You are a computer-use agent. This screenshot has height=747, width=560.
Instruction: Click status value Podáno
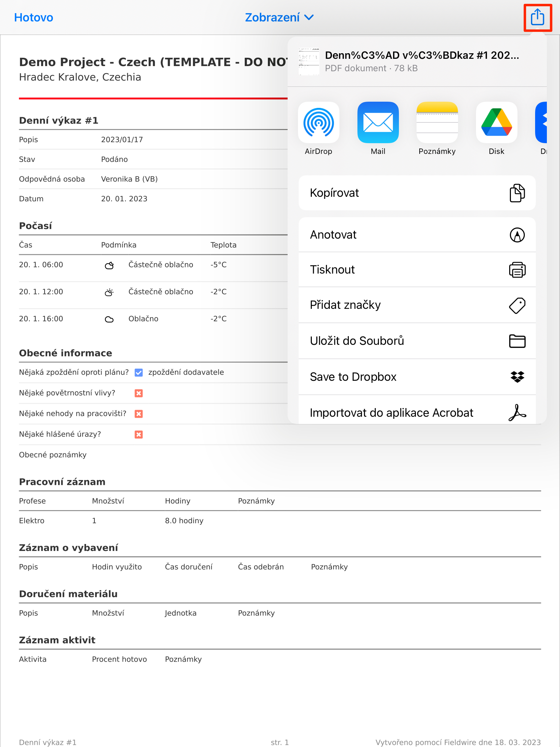[x=114, y=159]
